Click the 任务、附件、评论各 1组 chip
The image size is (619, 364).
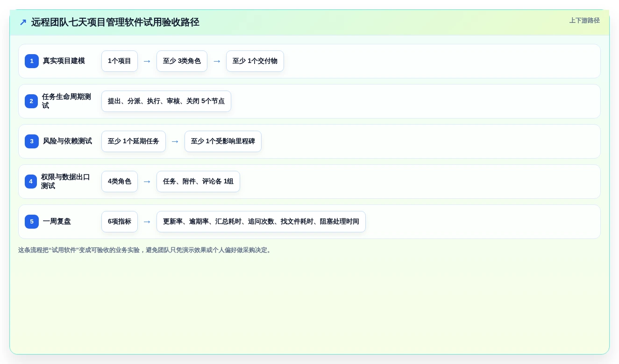198,182
